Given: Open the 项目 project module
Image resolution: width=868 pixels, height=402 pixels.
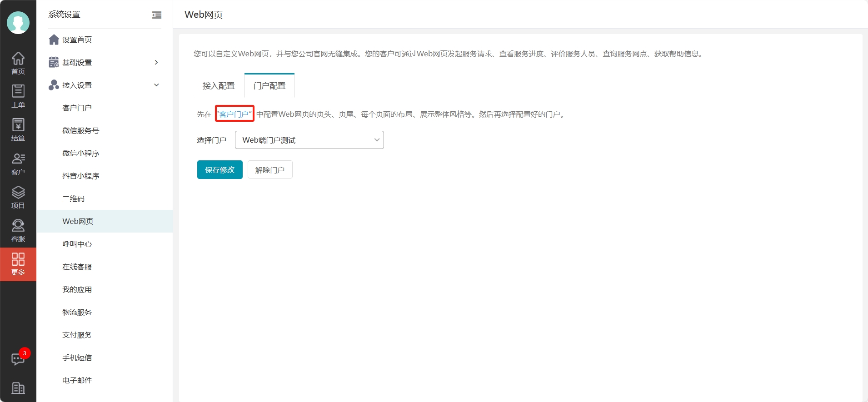Looking at the screenshot, I should pos(18,197).
